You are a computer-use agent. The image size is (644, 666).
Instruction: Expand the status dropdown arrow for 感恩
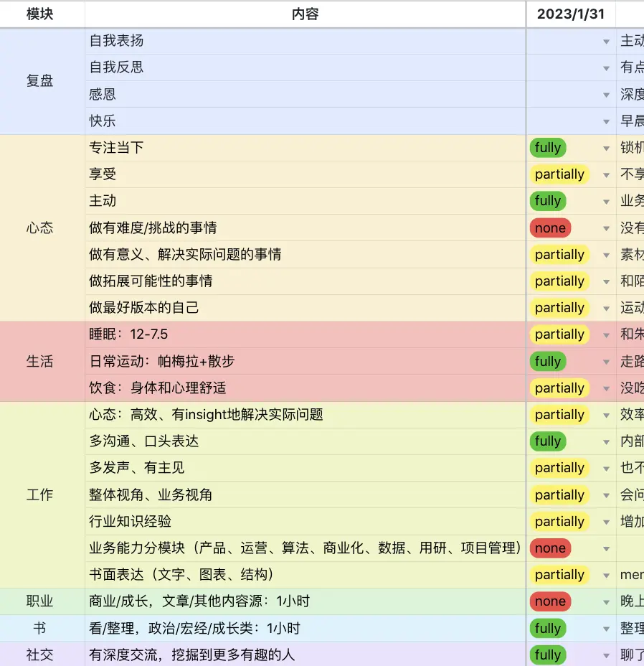(606, 95)
